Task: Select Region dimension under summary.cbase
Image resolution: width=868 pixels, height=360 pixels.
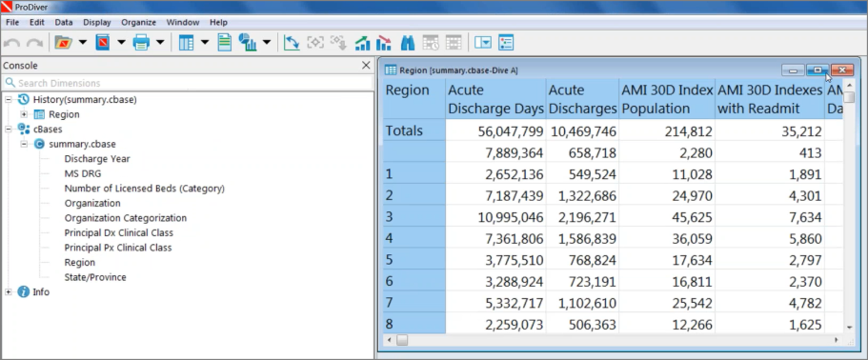Action: coord(80,263)
